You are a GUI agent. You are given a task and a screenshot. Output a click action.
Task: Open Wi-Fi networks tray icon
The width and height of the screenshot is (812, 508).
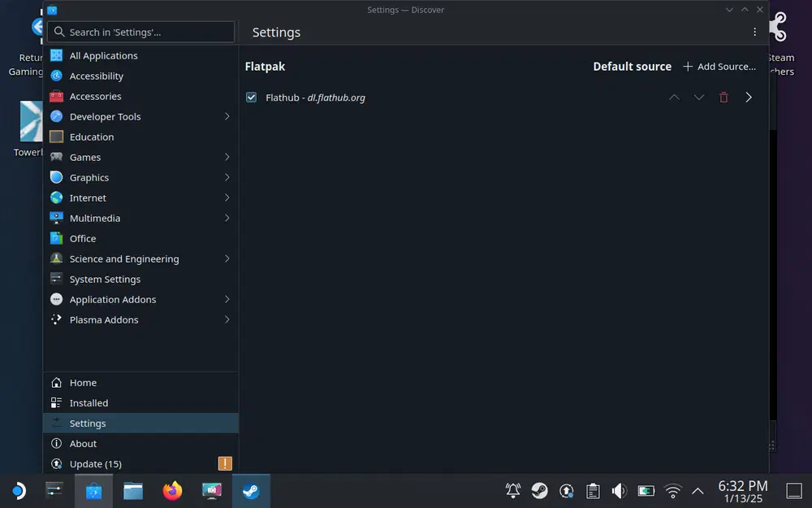pyautogui.click(x=672, y=490)
